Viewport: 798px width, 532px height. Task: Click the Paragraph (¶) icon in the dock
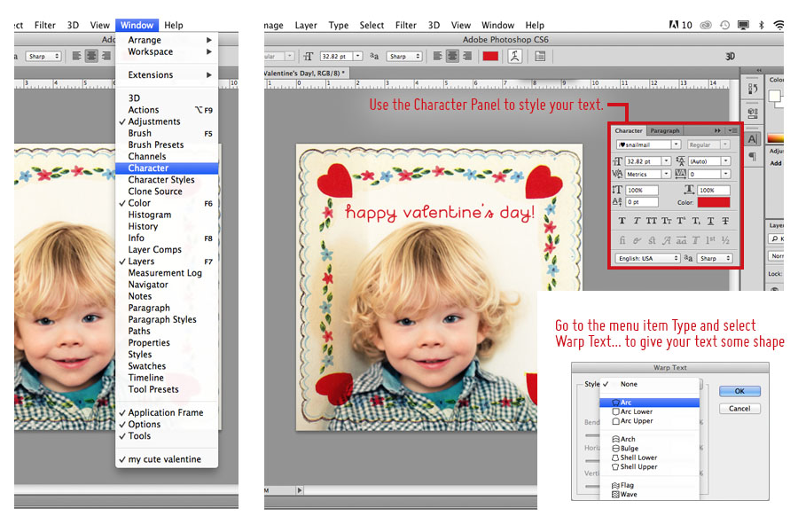(753, 156)
